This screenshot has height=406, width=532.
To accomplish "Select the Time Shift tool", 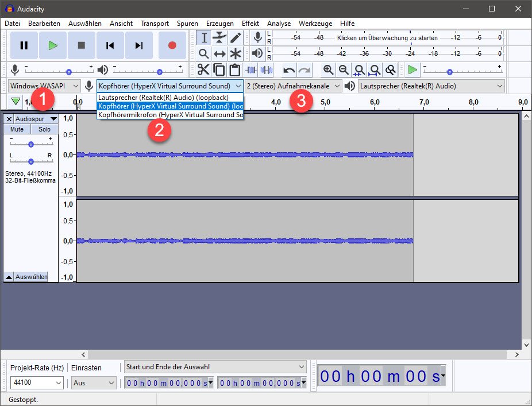I will pyautogui.click(x=219, y=54).
